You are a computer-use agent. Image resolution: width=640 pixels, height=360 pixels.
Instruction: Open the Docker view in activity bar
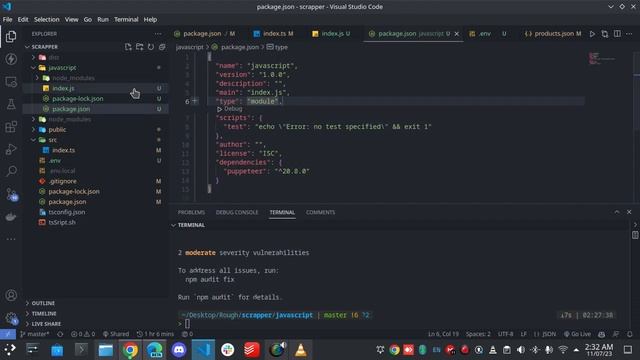click(x=11, y=216)
